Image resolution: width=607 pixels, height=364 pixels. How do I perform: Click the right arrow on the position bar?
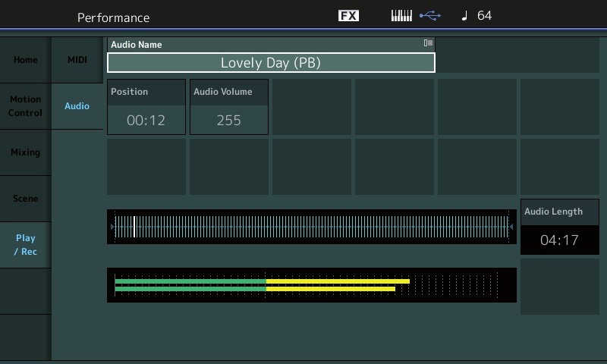click(511, 227)
